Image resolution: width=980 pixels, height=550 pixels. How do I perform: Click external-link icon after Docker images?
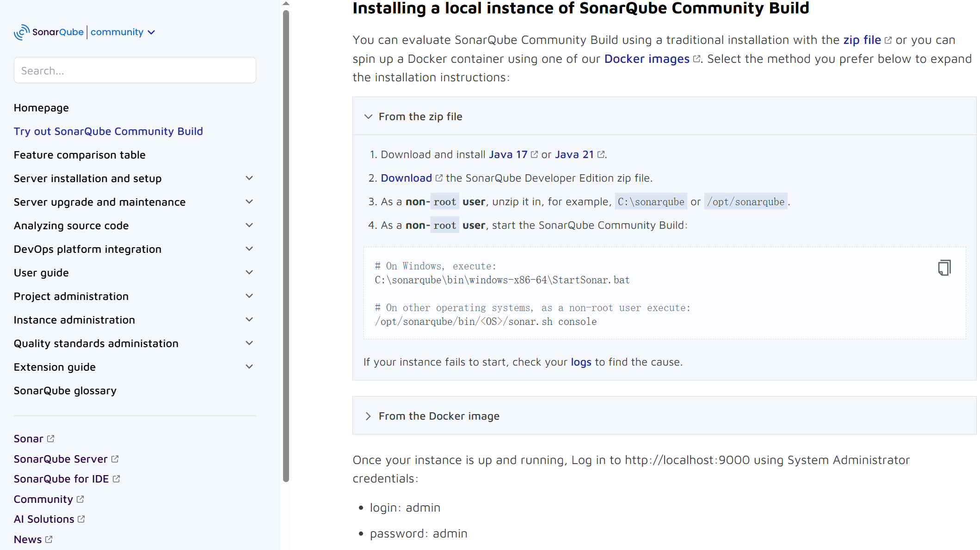pos(696,59)
